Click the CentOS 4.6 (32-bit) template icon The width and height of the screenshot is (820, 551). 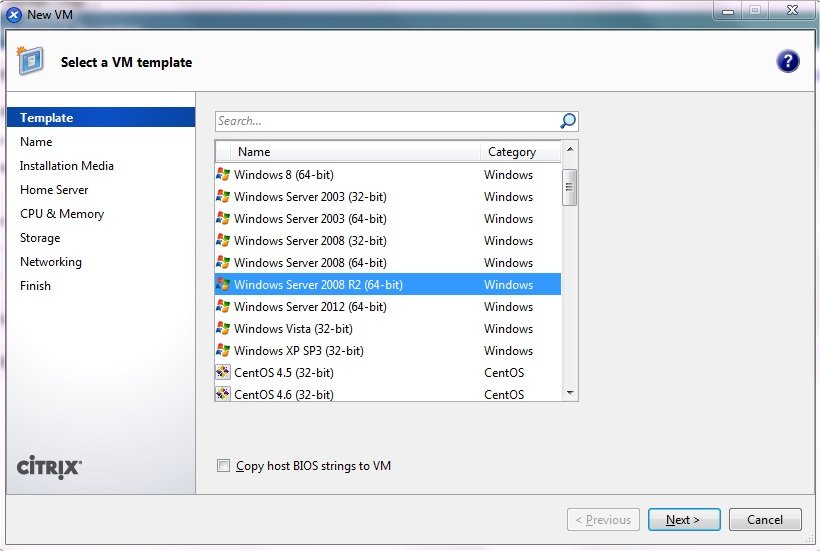pyautogui.click(x=223, y=394)
